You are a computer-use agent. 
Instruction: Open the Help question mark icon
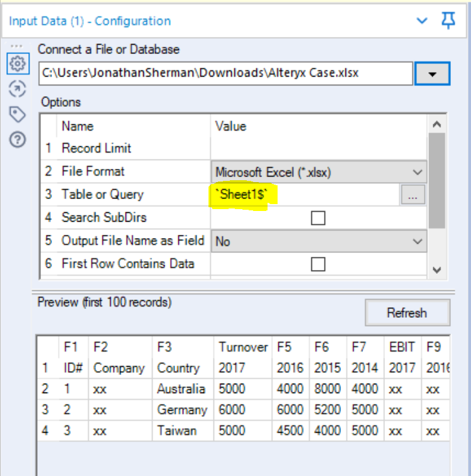pyautogui.click(x=17, y=139)
